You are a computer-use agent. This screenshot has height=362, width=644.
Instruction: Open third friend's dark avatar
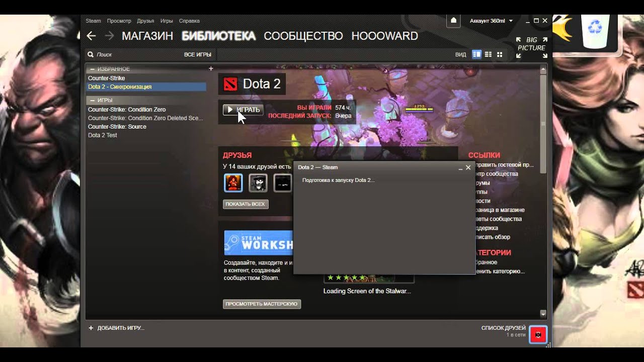coord(283,183)
